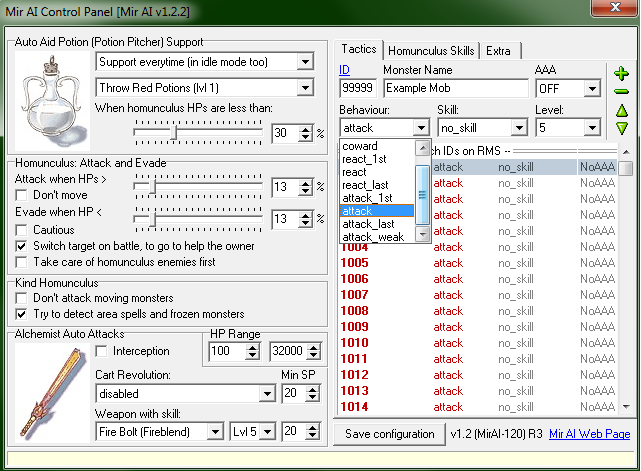Screen dimensions: 641x471
Task: Click the potion bottle image
Action: (x=52, y=101)
